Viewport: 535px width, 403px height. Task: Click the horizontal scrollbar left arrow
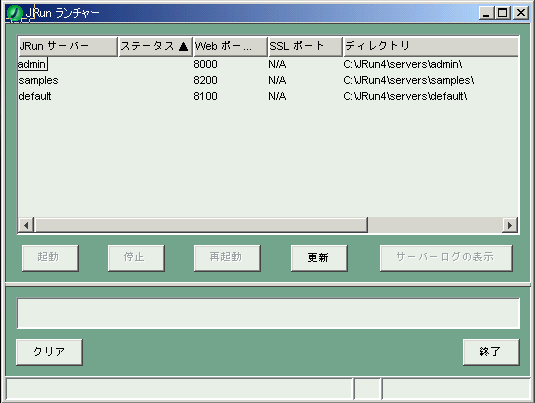[26, 225]
